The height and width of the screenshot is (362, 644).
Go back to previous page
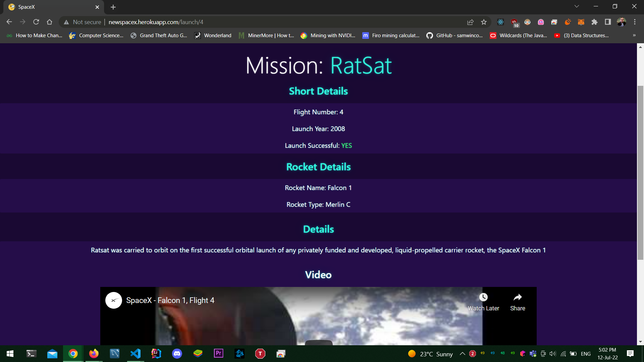[x=9, y=22]
